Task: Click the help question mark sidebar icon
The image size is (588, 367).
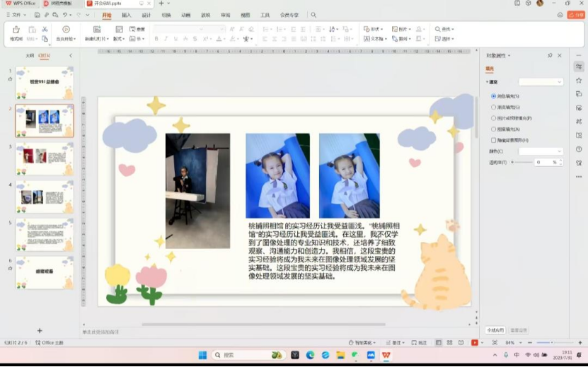Action: pos(579,149)
